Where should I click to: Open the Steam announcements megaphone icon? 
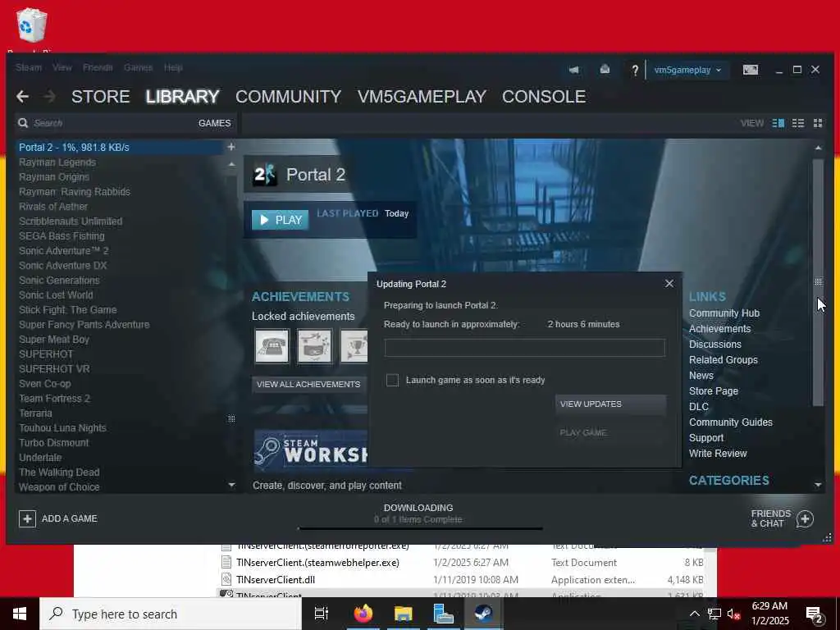(573, 70)
